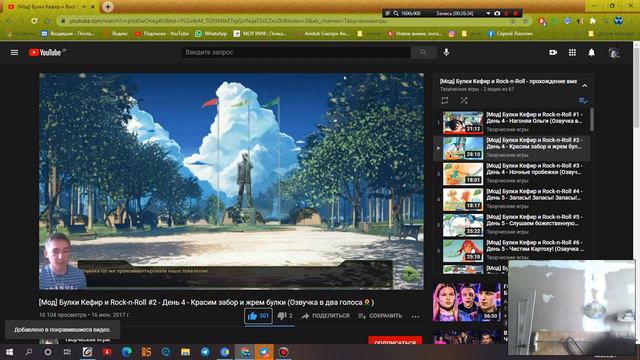Open File Explorer from taskbar

coord(185,352)
